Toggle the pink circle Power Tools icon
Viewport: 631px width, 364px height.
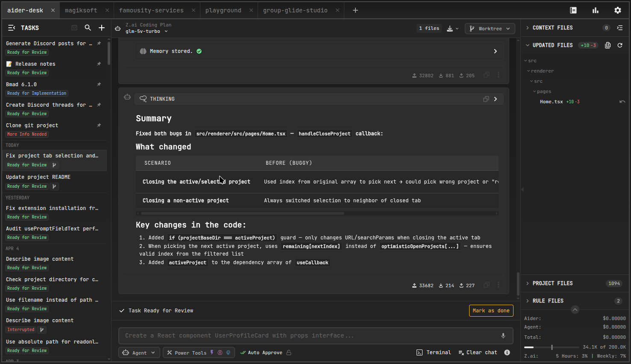[x=220, y=352]
